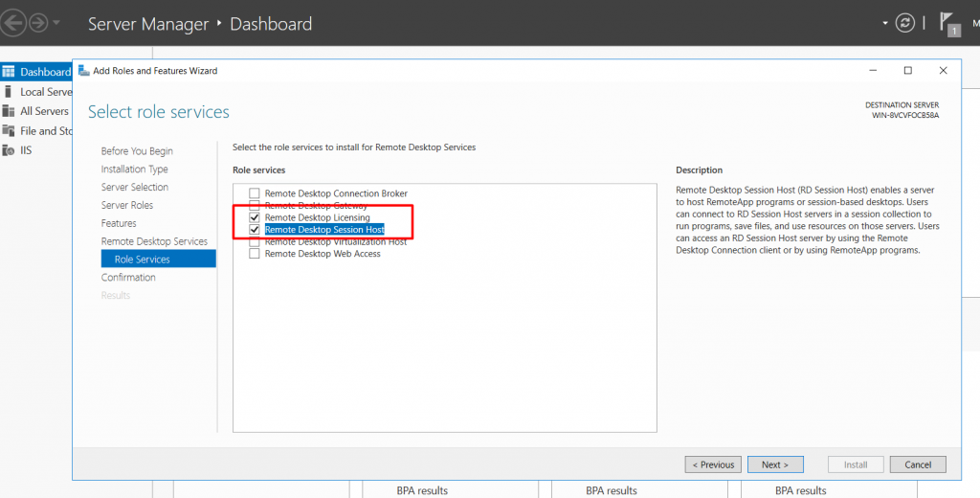Go to Server Roles step

point(127,205)
